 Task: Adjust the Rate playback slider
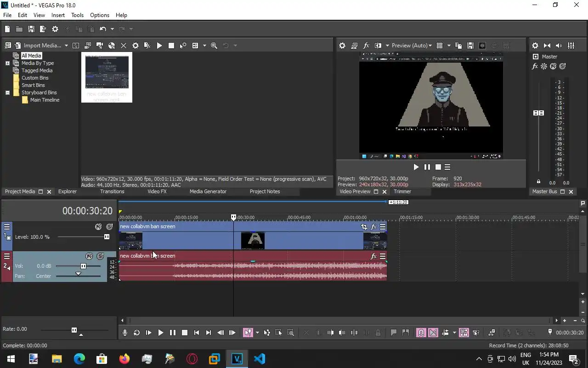[74, 330]
